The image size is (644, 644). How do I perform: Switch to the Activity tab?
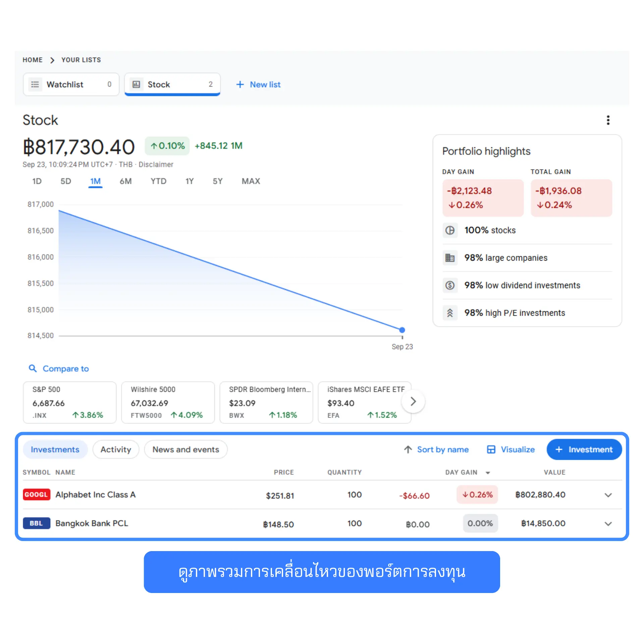point(116,449)
